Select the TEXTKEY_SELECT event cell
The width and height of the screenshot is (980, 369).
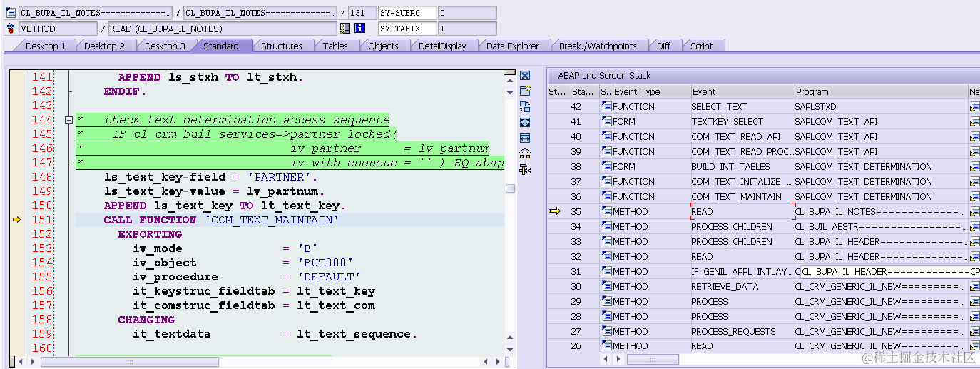[x=742, y=122]
